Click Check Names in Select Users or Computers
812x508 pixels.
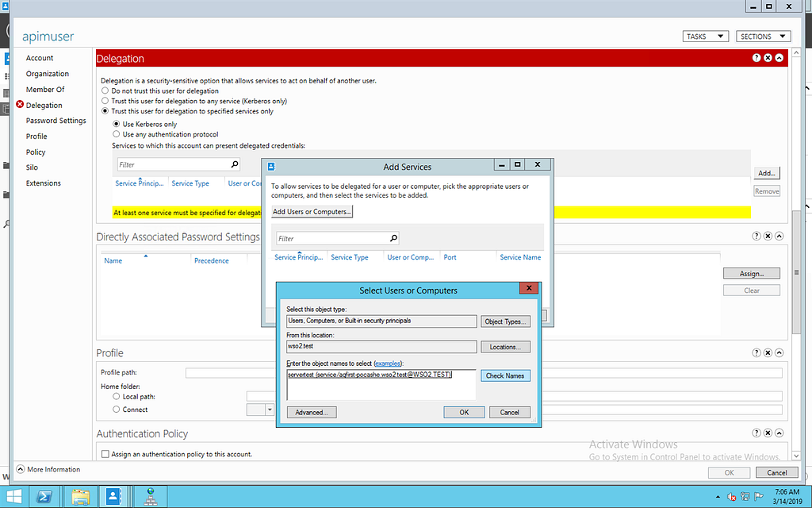[x=505, y=375]
